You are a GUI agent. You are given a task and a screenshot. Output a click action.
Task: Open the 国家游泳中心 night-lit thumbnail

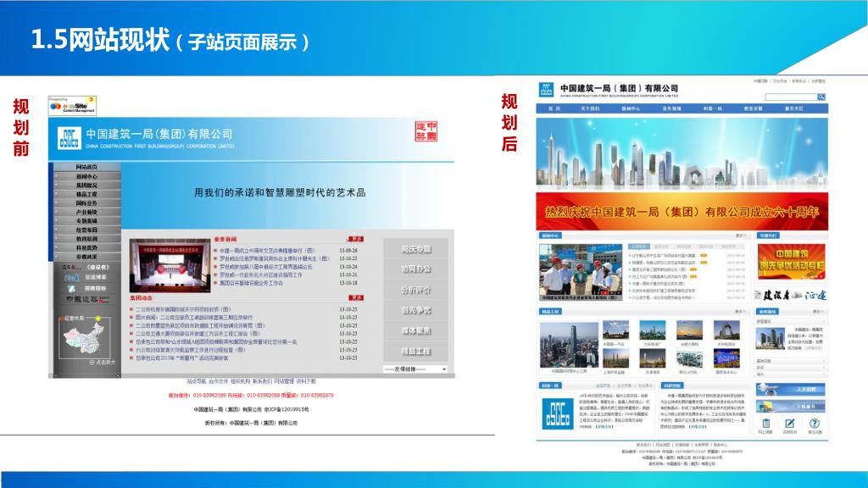point(726,359)
